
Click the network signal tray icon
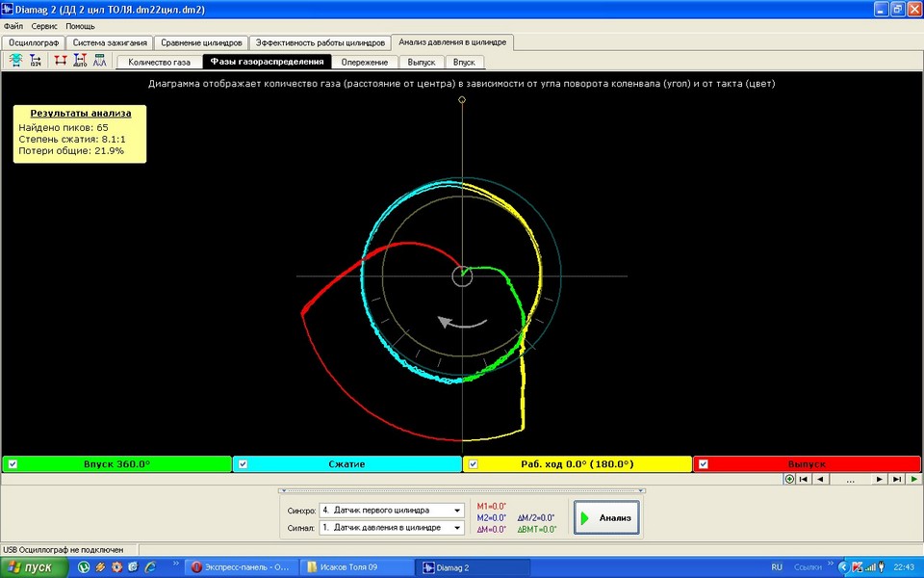point(870,567)
